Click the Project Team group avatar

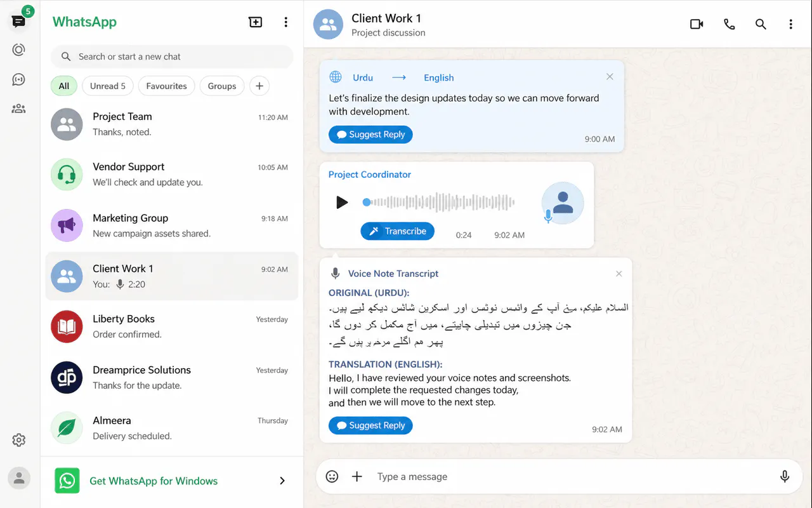67,124
